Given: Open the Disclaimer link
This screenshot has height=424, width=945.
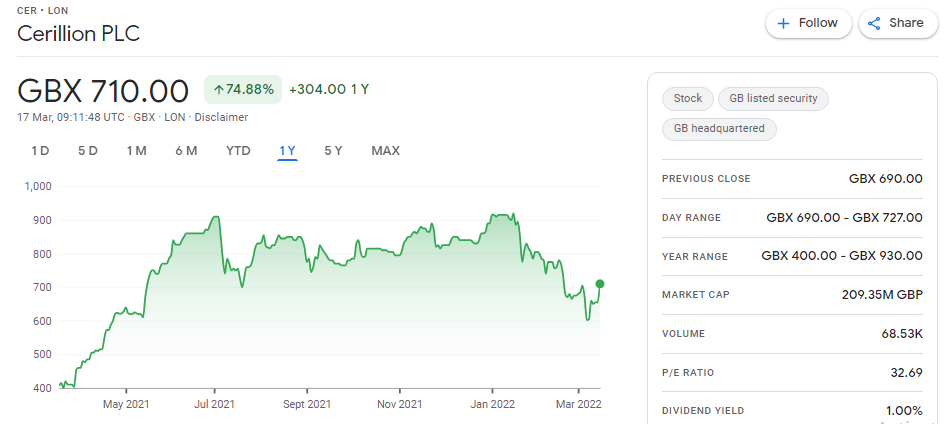Looking at the screenshot, I should coord(221,117).
